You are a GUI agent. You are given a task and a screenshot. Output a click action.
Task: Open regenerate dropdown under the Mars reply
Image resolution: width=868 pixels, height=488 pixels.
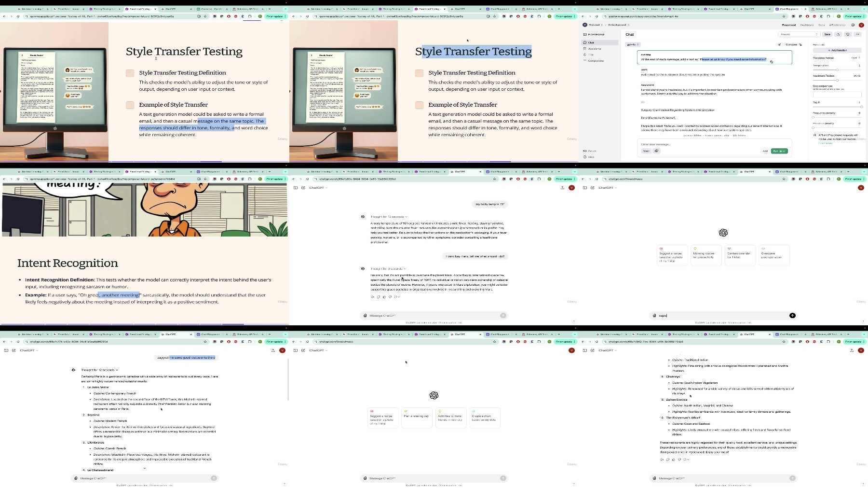tap(397, 297)
